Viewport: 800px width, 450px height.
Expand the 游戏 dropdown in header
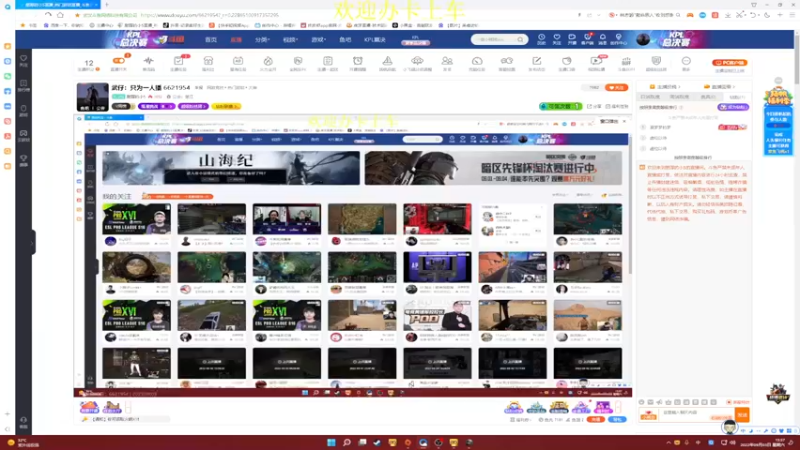pos(318,40)
